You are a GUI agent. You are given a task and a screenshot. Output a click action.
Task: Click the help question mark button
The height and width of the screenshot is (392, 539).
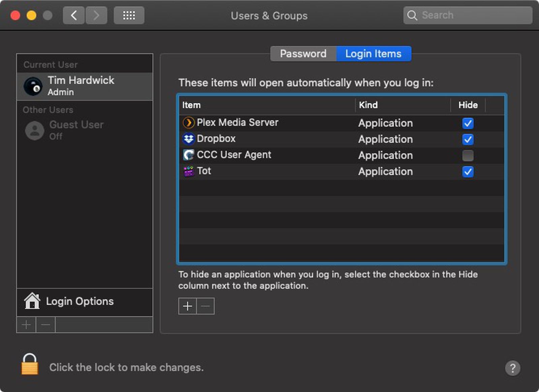[x=513, y=368]
